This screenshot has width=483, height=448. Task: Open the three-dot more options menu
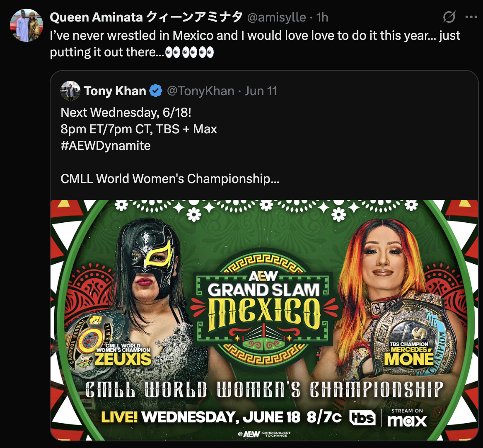(x=471, y=17)
